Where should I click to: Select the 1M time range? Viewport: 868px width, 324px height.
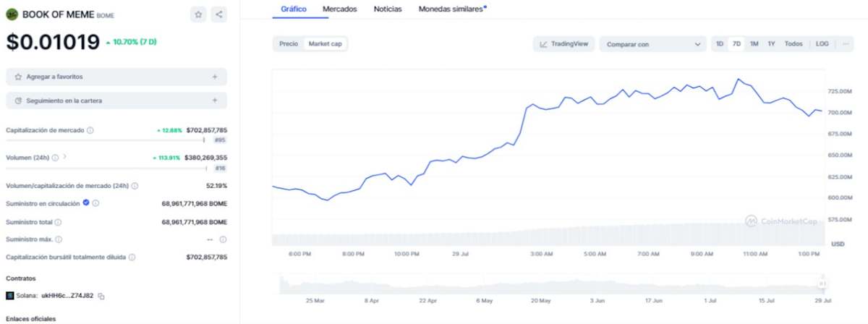click(x=754, y=44)
